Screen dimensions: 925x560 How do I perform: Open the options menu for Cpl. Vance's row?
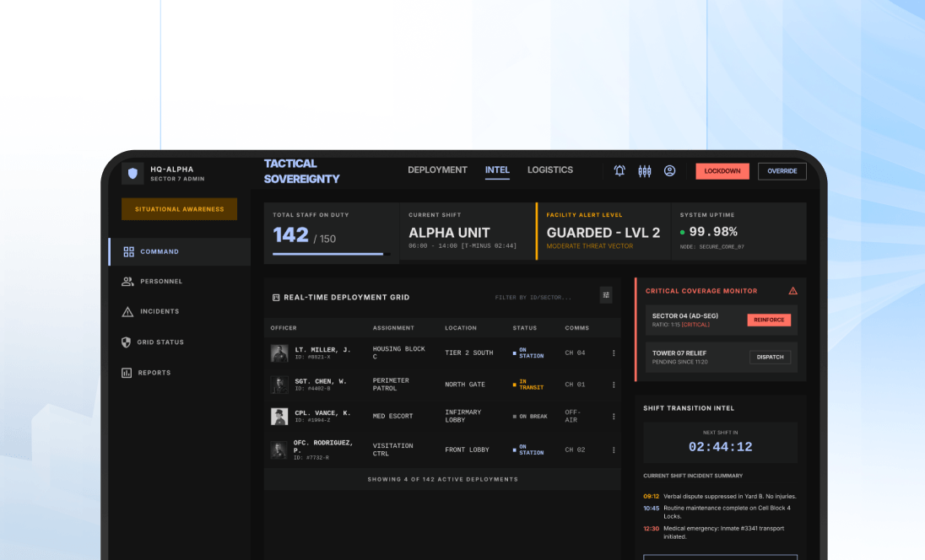pyautogui.click(x=614, y=416)
